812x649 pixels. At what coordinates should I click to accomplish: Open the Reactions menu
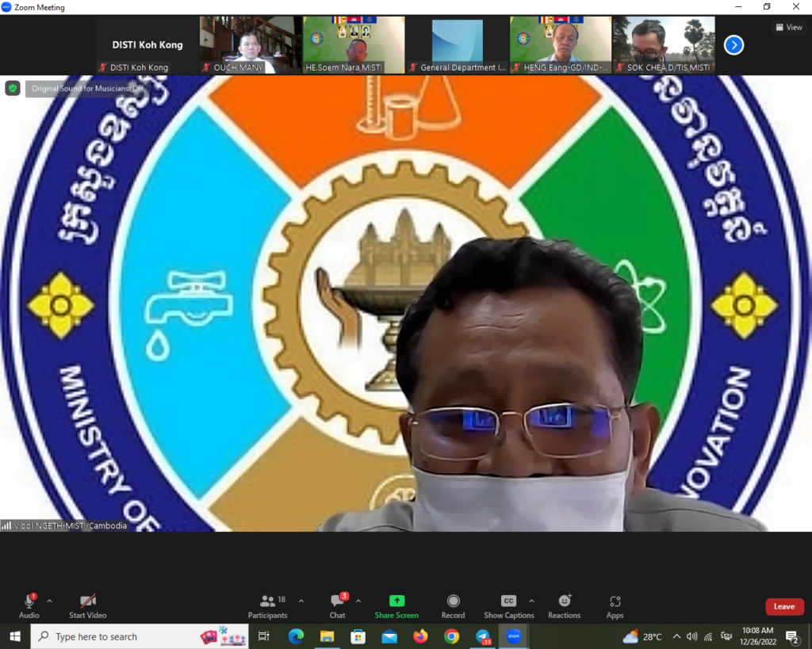(x=564, y=601)
